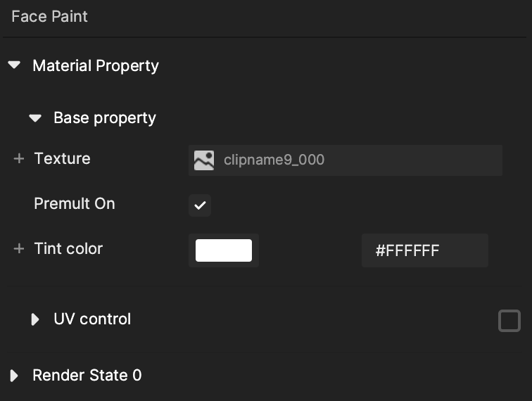Open the white Tint color swatch

[224, 250]
